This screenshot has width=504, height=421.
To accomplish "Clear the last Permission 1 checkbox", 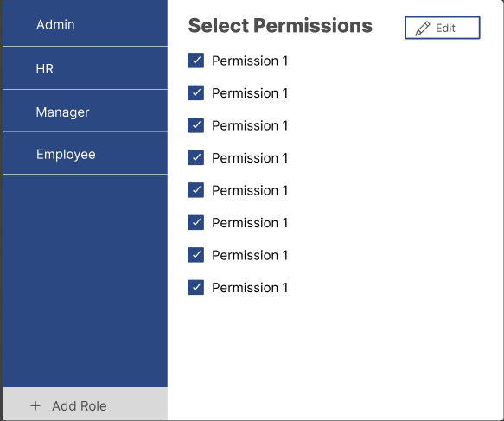I will [195, 288].
